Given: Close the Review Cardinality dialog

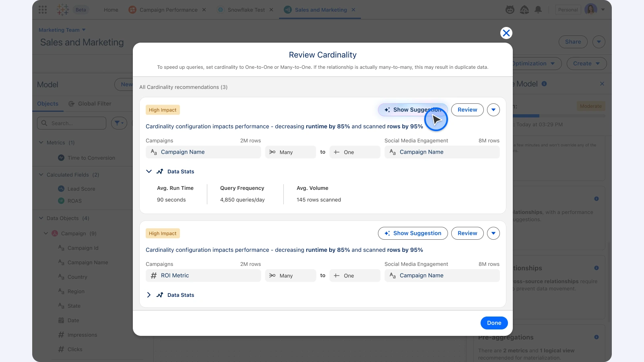Looking at the screenshot, I should click(x=506, y=33).
